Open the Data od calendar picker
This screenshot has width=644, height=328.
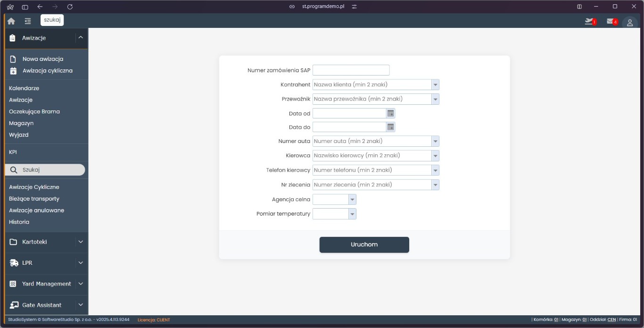390,113
